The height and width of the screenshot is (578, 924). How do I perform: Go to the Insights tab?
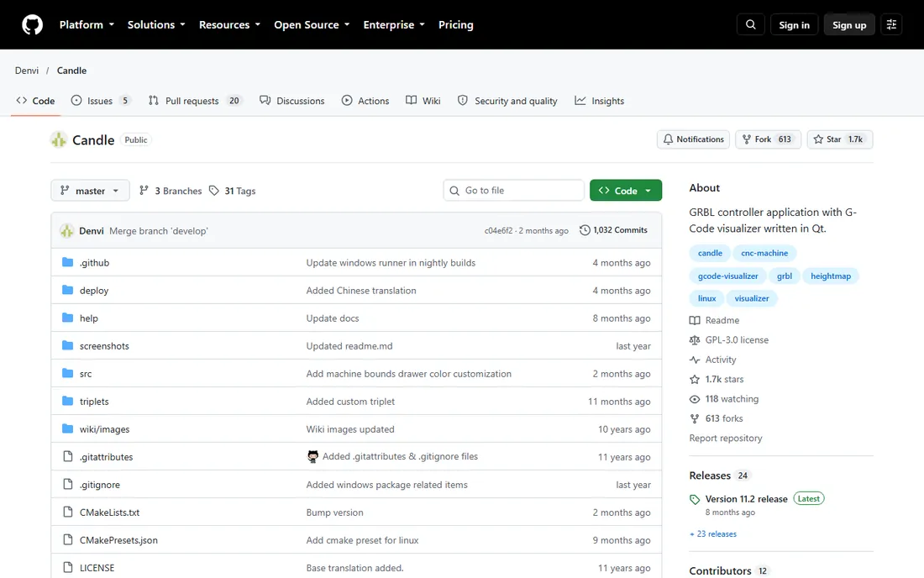pos(599,101)
